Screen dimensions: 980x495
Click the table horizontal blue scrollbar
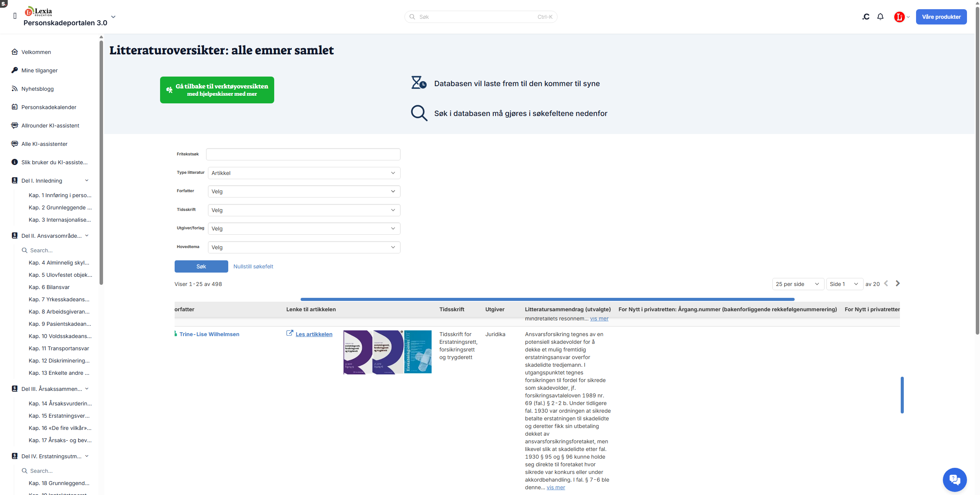tap(548, 299)
